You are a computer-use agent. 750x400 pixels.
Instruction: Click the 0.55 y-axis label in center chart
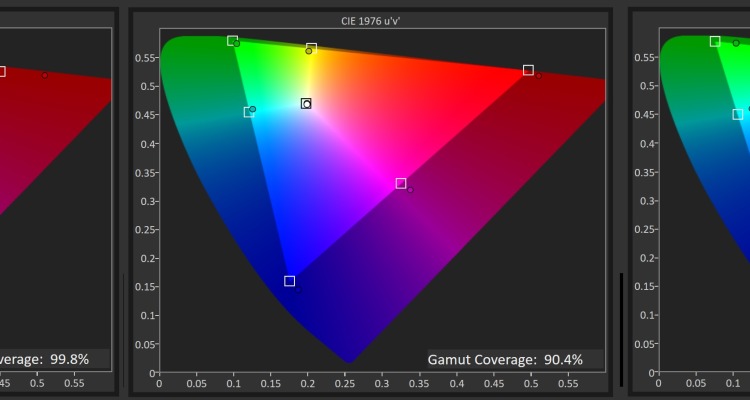coord(145,58)
